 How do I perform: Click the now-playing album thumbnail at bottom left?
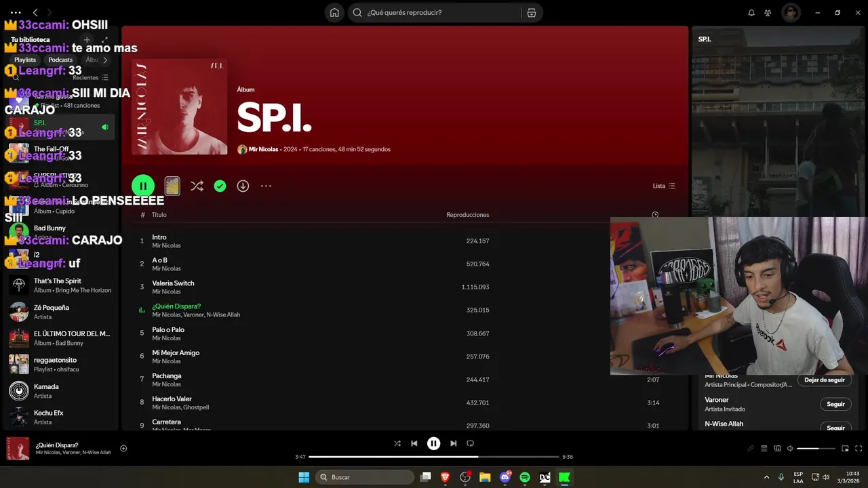coord(18,449)
